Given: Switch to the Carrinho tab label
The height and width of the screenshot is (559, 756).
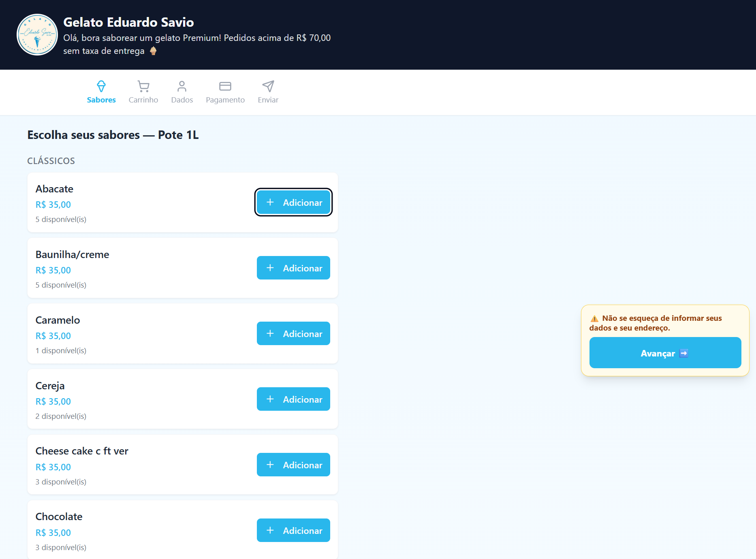Looking at the screenshot, I should 143,100.
